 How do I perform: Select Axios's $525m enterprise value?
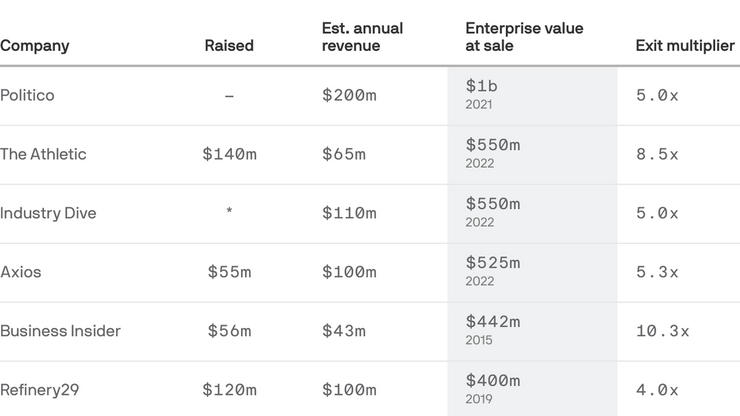[493, 263]
